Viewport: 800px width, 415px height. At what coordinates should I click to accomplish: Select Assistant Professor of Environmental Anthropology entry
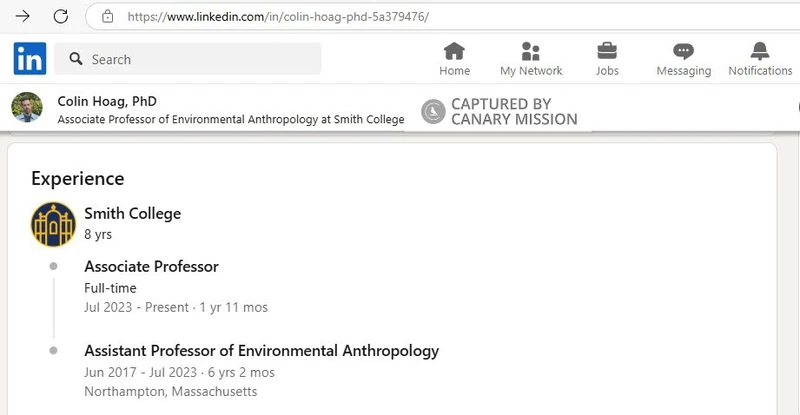261,351
